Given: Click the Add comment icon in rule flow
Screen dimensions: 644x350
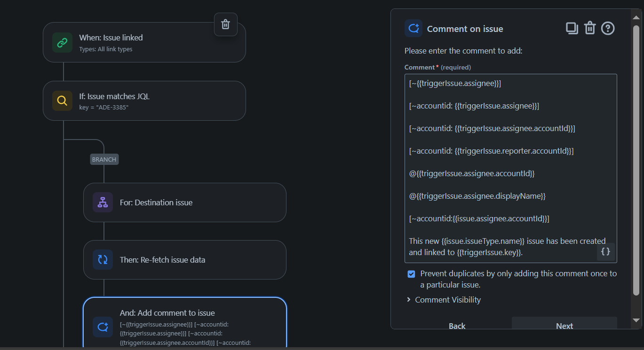Looking at the screenshot, I should [x=103, y=327].
